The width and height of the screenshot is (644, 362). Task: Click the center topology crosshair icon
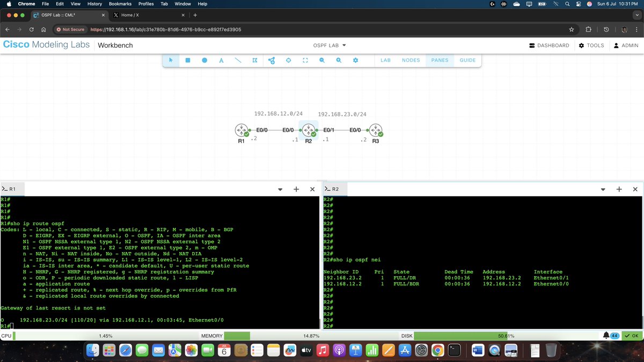coord(288,61)
